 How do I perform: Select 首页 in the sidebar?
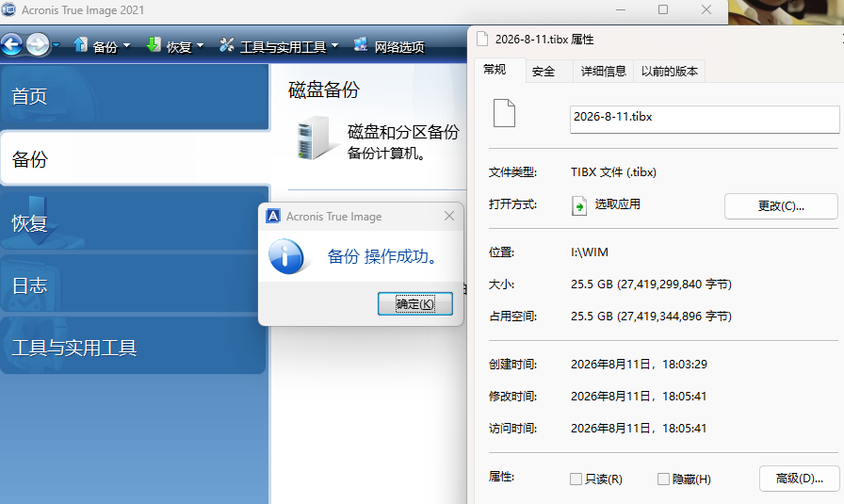135,97
